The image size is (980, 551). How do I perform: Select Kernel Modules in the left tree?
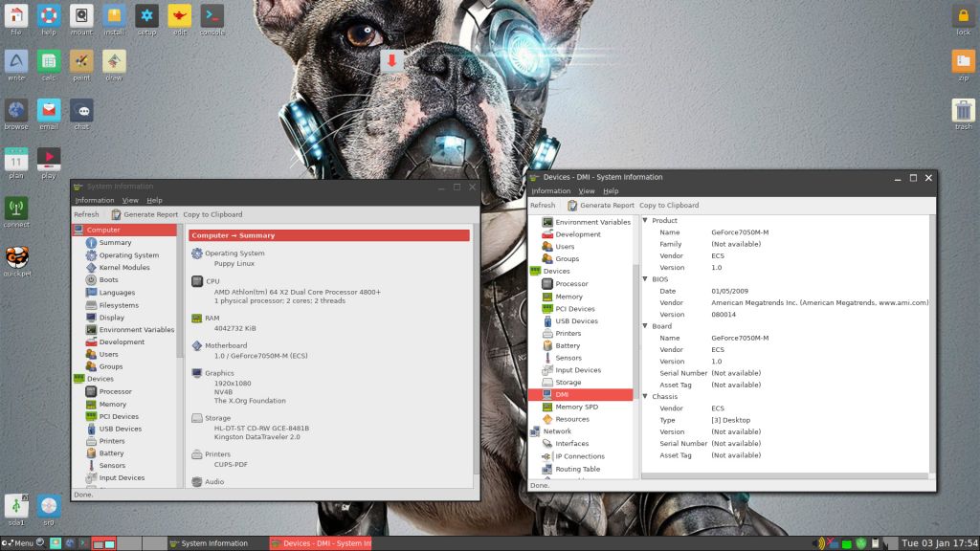[123, 268]
